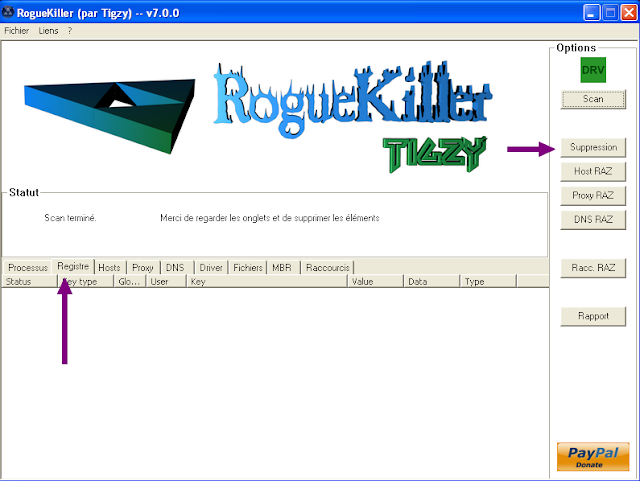Switch to the Hosts tab
640x481 pixels.
(x=109, y=268)
